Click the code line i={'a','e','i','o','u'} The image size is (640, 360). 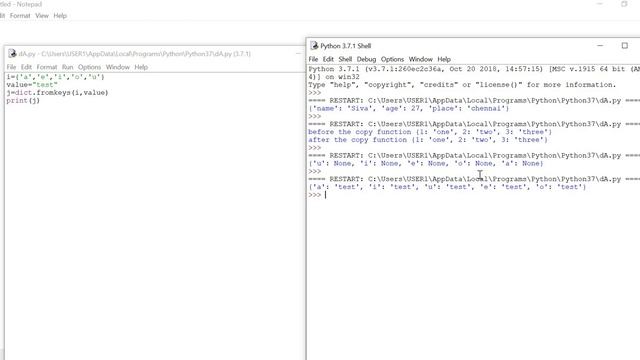(x=56, y=77)
